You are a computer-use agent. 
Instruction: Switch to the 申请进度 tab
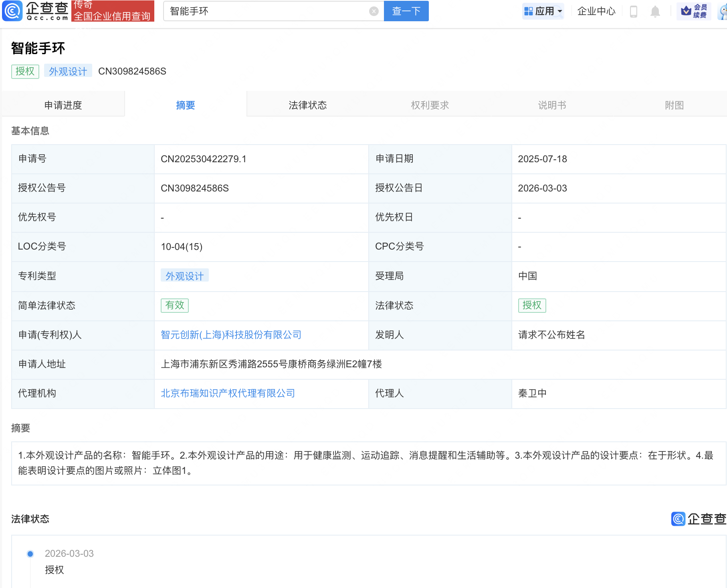click(64, 105)
